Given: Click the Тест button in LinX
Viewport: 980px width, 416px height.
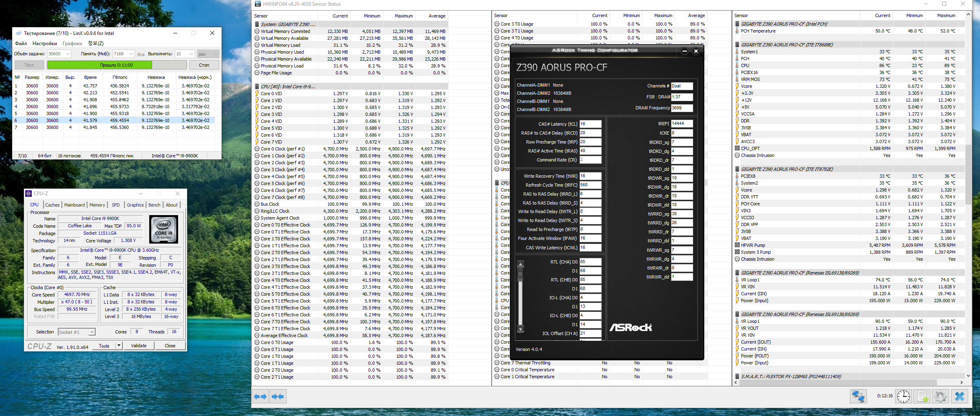Looking at the screenshot, I should pos(29,65).
